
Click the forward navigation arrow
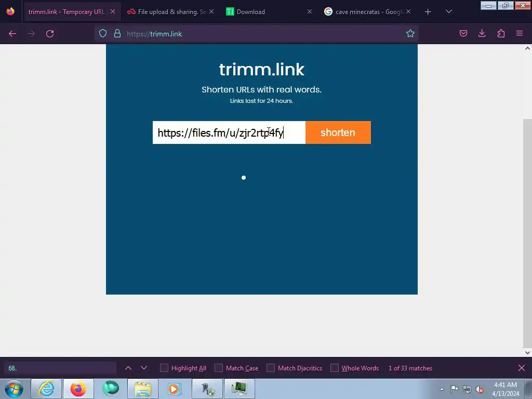point(31,34)
